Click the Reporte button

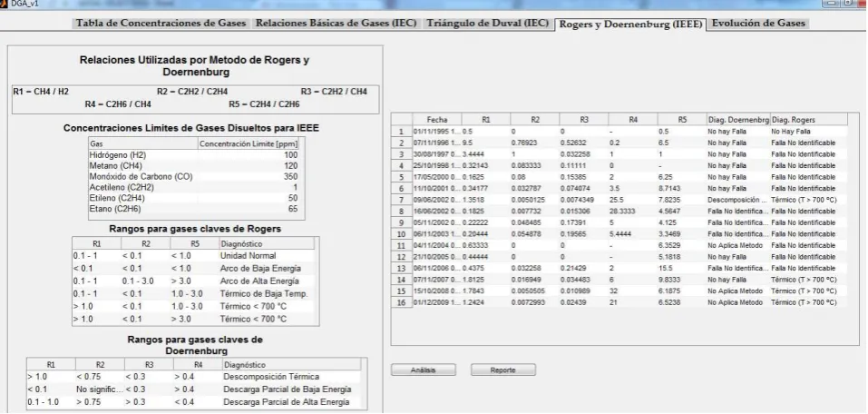tap(503, 370)
